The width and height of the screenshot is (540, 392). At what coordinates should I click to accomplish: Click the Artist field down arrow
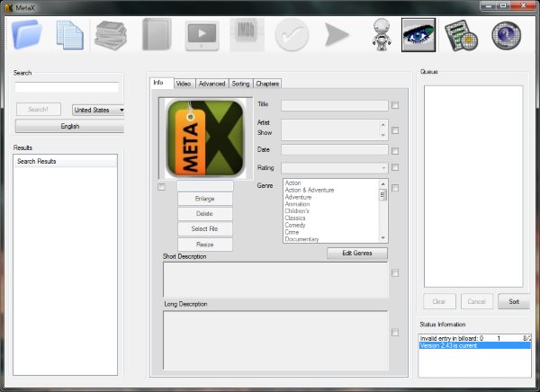[x=383, y=135]
